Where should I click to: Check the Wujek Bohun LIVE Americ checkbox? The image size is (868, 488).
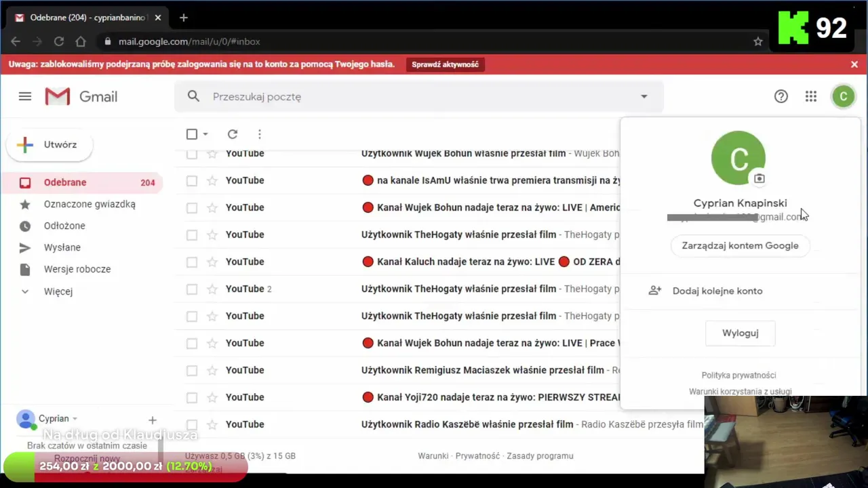[192, 207]
